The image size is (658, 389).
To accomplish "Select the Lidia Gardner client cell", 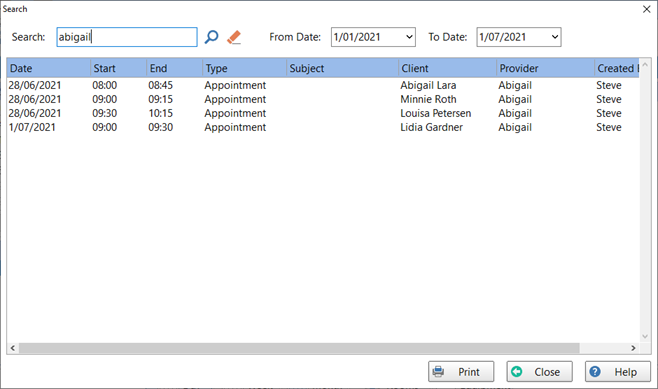I will (x=431, y=127).
